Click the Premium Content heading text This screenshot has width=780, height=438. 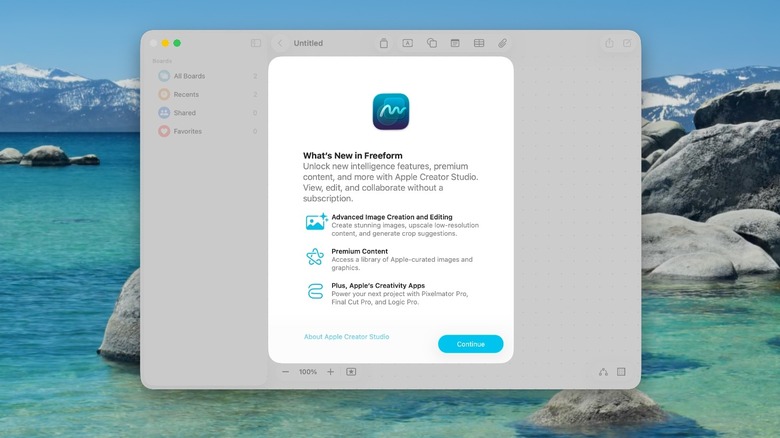click(x=360, y=251)
